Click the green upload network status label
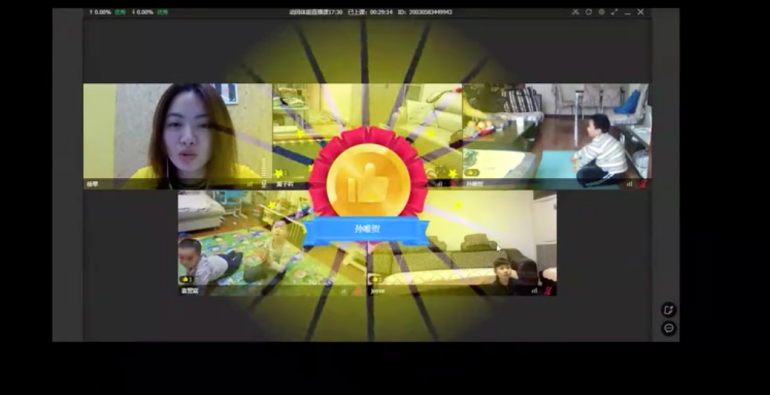Image resolution: width=770 pixels, height=395 pixels. pos(120,12)
